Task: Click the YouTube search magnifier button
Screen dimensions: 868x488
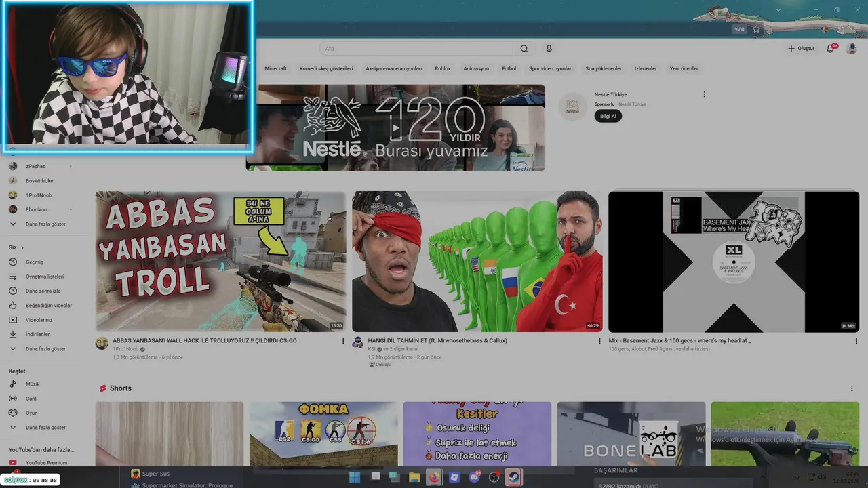Action: (524, 49)
